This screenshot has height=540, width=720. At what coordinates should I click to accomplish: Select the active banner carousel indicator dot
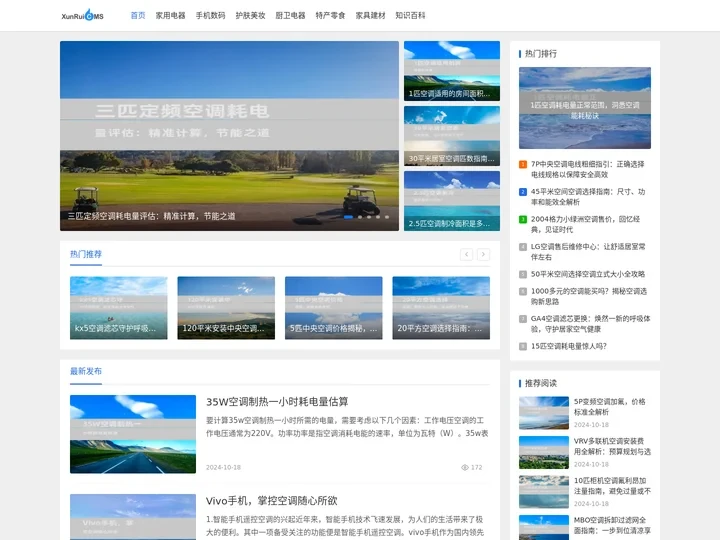(x=348, y=216)
